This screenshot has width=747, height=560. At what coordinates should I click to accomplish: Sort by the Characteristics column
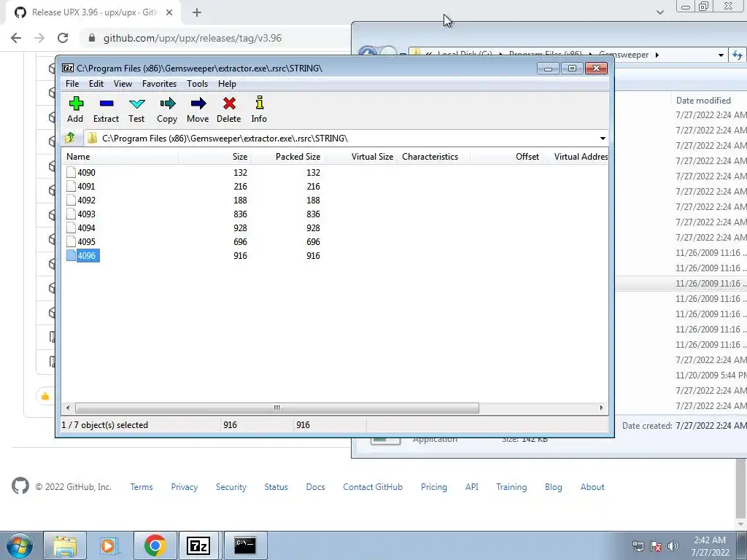coord(433,157)
